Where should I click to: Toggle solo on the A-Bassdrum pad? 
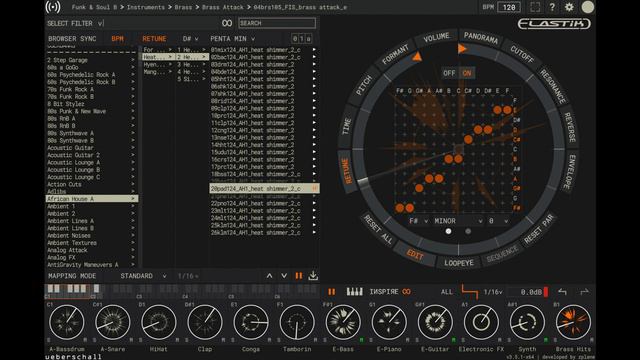49,340
